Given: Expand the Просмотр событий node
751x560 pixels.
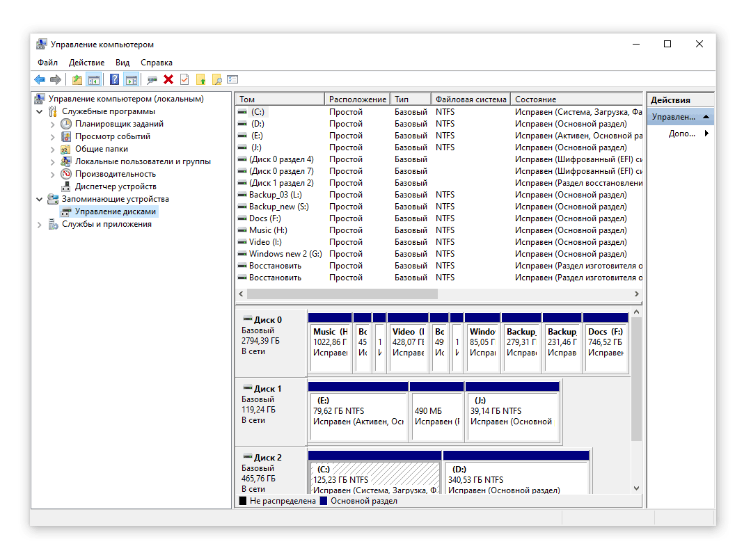Looking at the screenshot, I should click(53, 136).
